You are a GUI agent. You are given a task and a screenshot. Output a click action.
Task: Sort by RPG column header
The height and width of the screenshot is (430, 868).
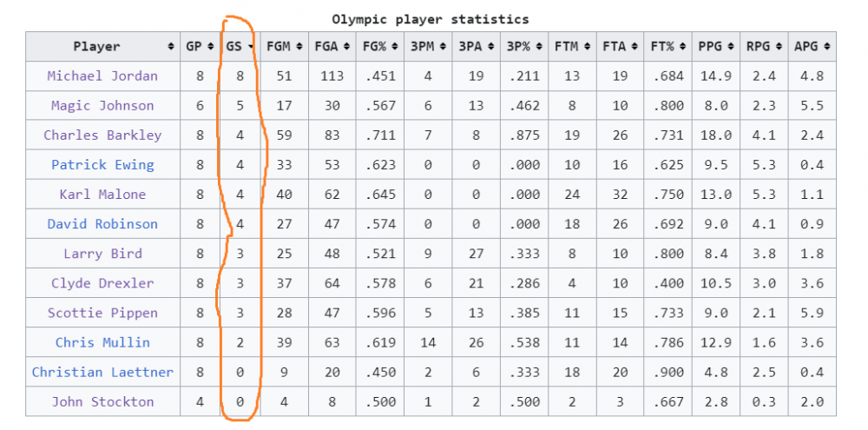click(763, 47)
